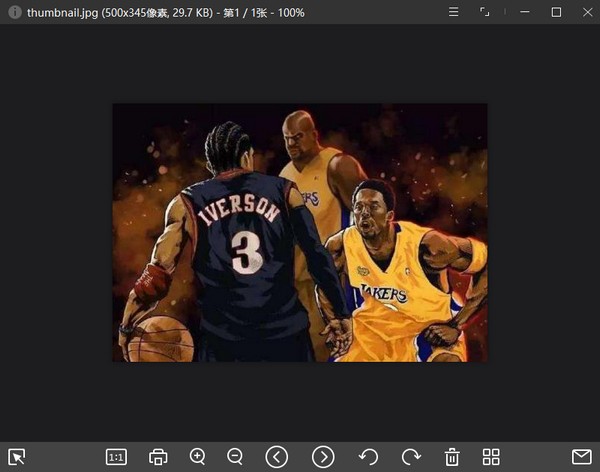Image resolution: width=600 pixels, height=472 pixels.
Task: Open the thumbnail grid view
Action: pyautogui.click(x=491, y=457)
